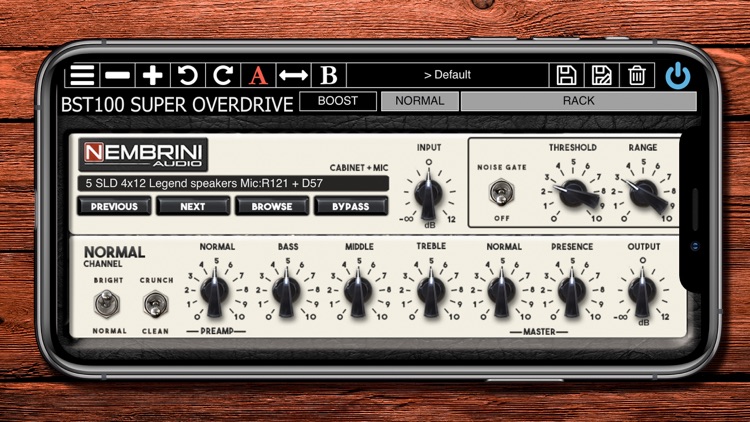This screenshot has height=422, width=750.
Task: Click the preamp NORMAL knob
Action: click(x=214, y=291)
